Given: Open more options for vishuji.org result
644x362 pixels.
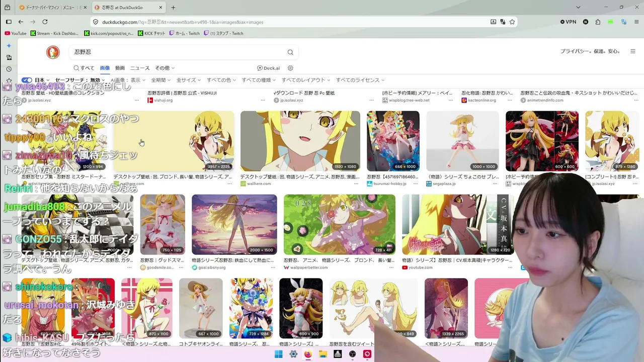Looking at the screenshot, I should [263, 101].
